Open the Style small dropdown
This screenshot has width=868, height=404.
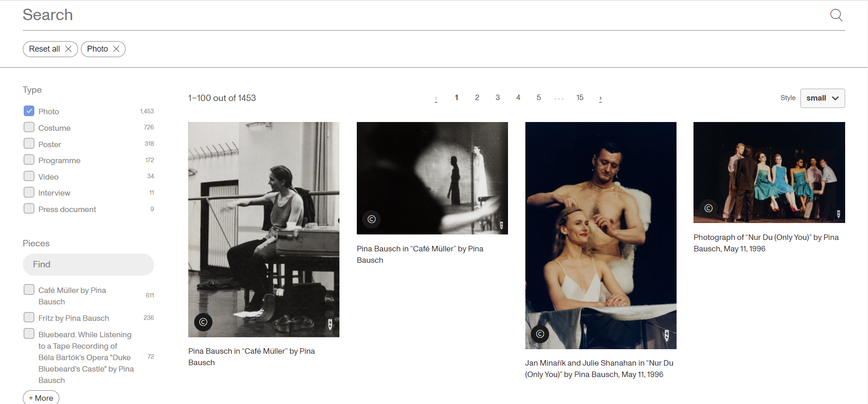(822, 98)
